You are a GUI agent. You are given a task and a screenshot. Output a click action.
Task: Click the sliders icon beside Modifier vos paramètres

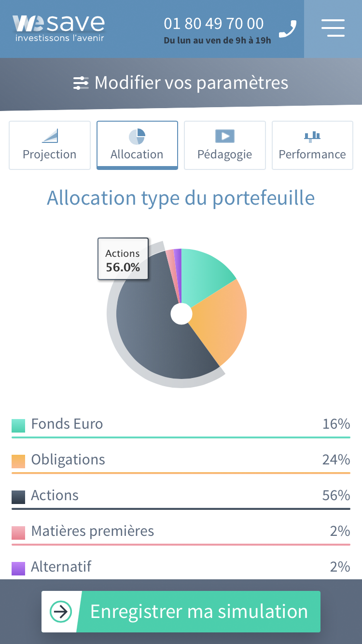81,83
